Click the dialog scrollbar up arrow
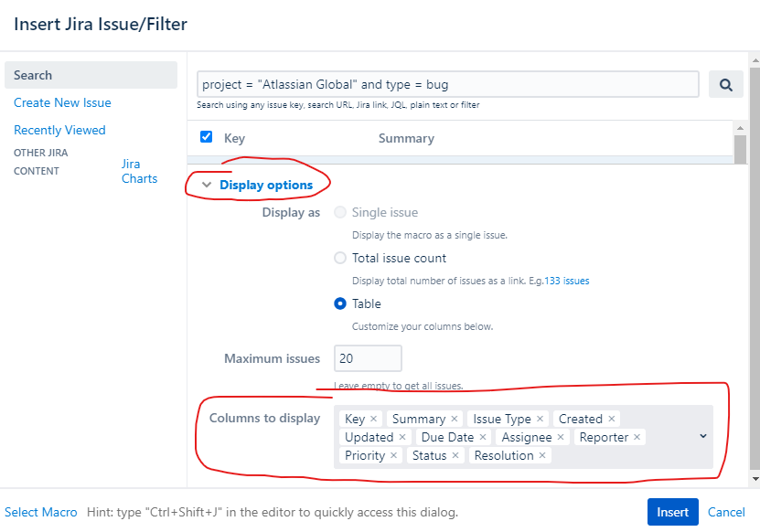 coord(755,60)
